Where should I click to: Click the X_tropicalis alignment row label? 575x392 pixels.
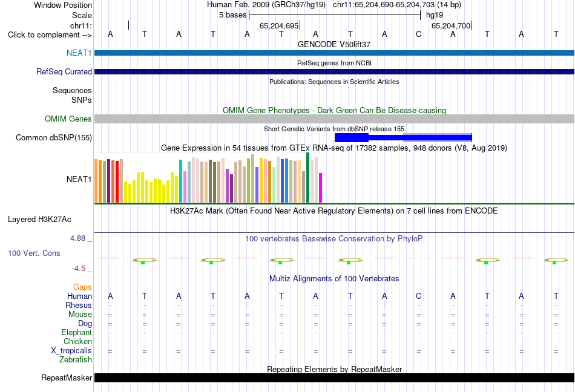point(71,351)
